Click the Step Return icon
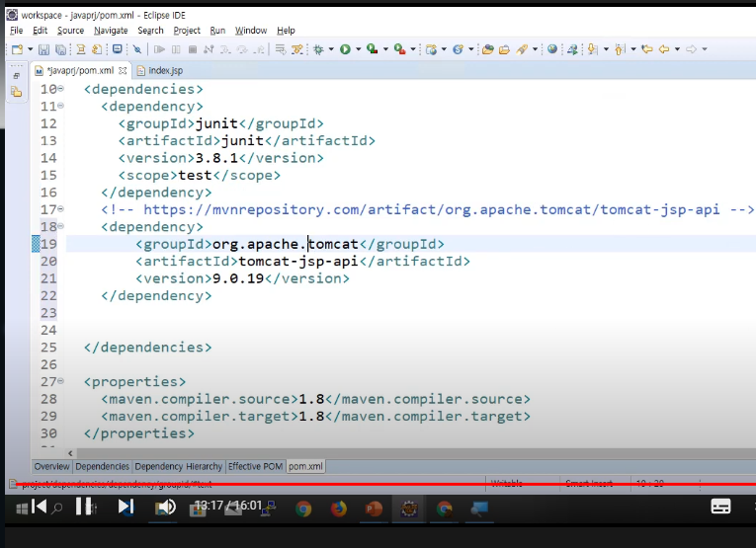The height and width of the screenshot is (548, 756). [259, 49]
